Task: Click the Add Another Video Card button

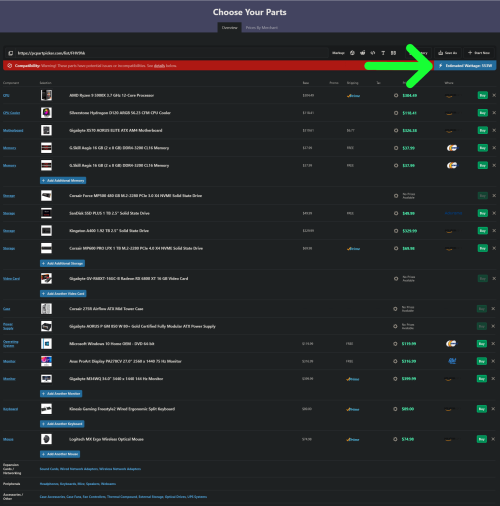Action: point(63,294)
